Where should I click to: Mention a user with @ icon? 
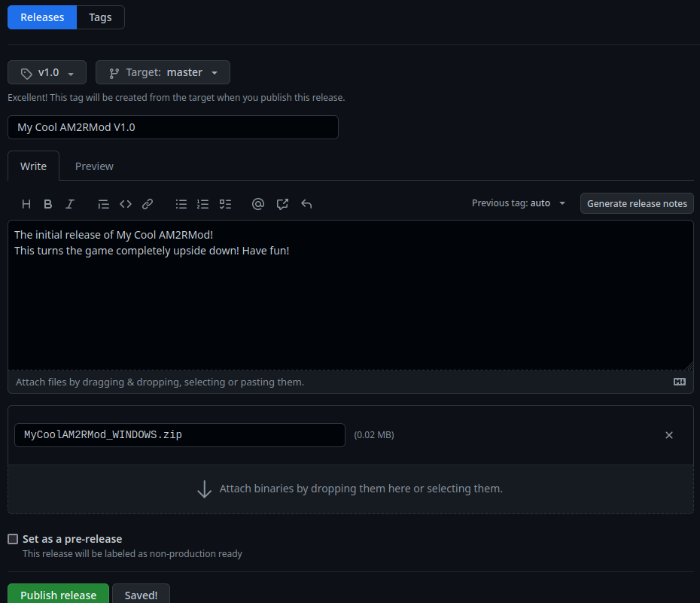click(x=258, y=204)
